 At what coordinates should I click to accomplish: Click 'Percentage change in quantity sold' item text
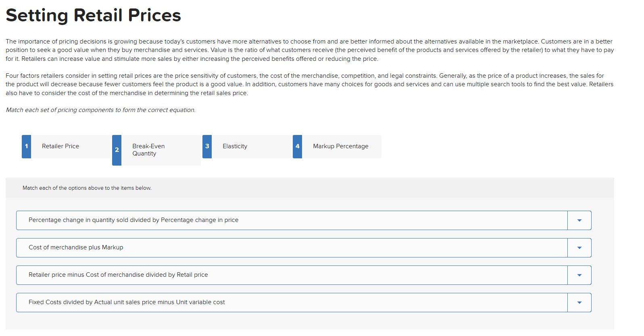[x=133, y=220]
